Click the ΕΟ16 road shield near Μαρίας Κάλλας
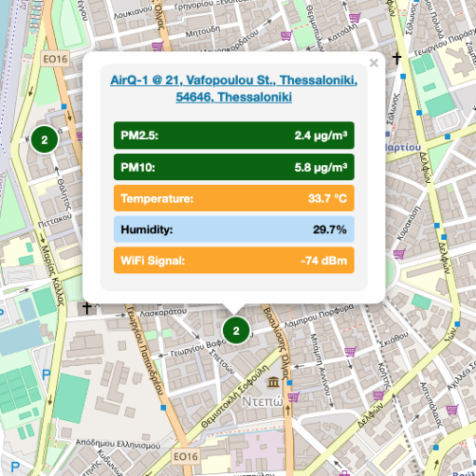 pos(55,59)
